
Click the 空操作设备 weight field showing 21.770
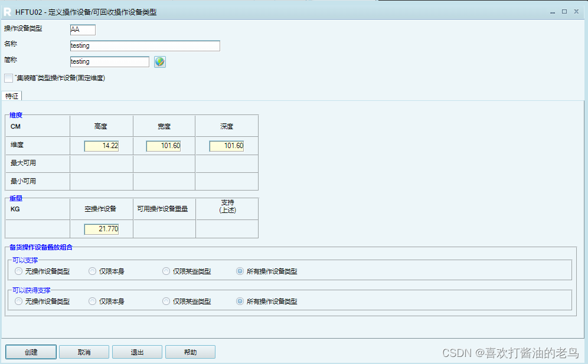tap(100, 229)
